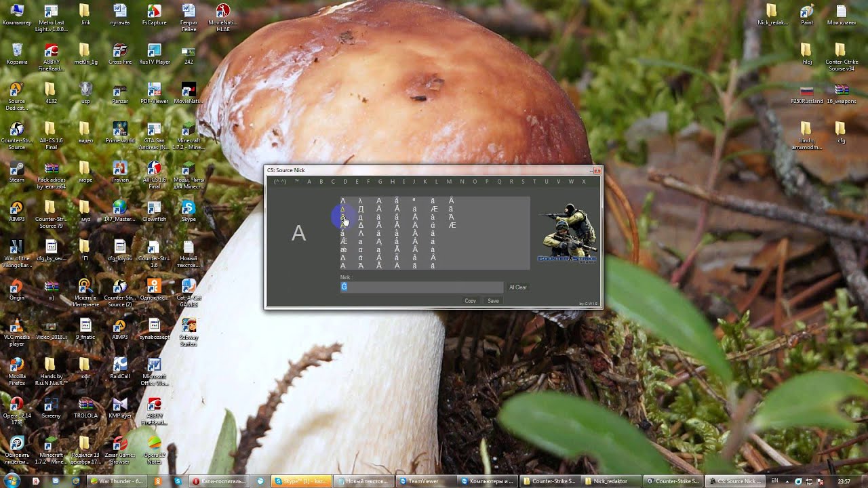
Task: Select the letter S tab
Action: click(x=523, y=182)
